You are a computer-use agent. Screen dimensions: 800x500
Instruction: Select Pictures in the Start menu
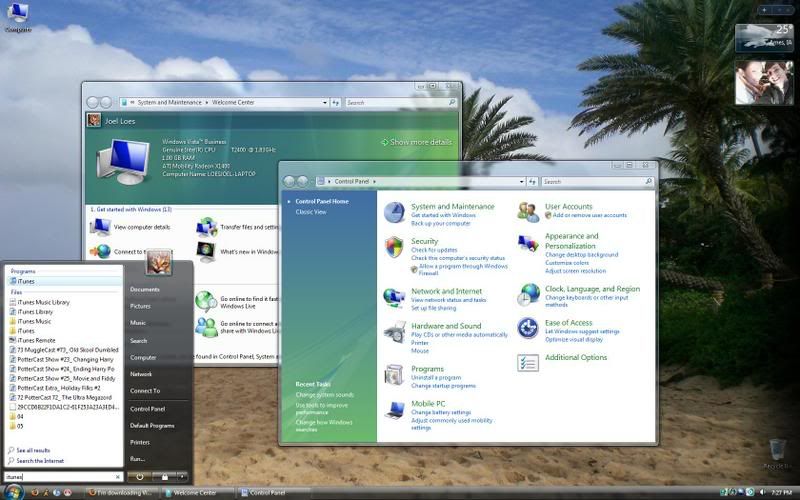pos(140,306)
